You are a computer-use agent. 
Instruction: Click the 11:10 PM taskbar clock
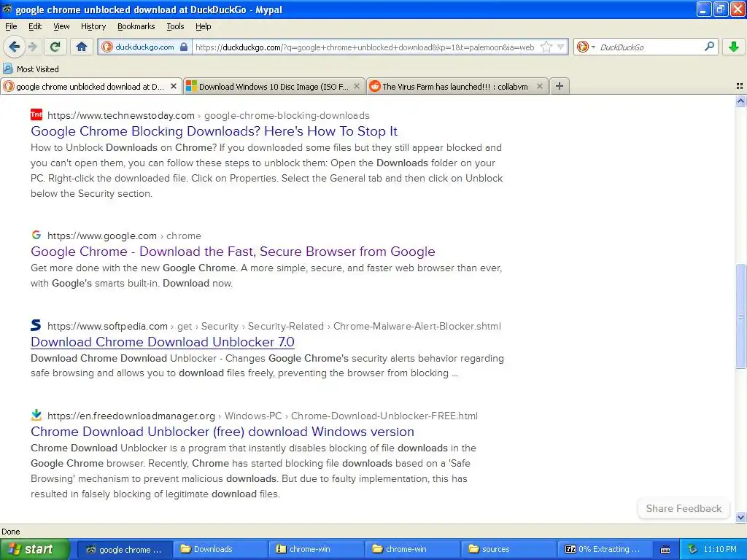pos(720,549)
